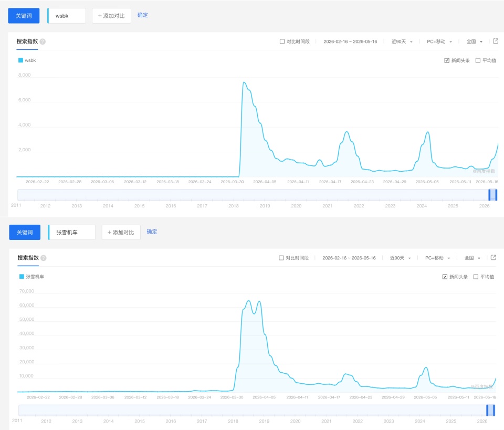Click help icon next to wsbk 搜索指数

[43, 41]
